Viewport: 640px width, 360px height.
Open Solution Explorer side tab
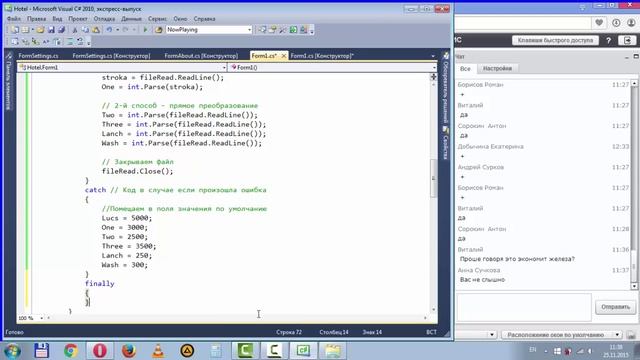click(x=446, y=88)
